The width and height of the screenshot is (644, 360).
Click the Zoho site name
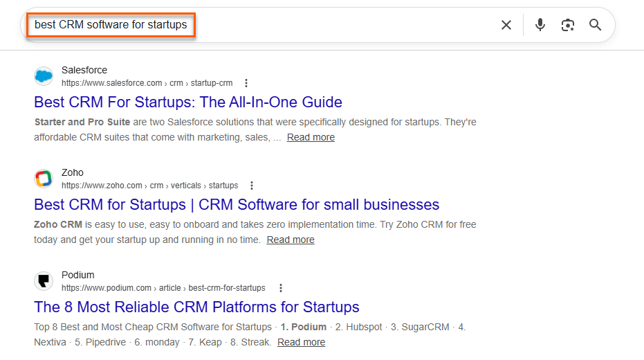[x=72, y=172]
